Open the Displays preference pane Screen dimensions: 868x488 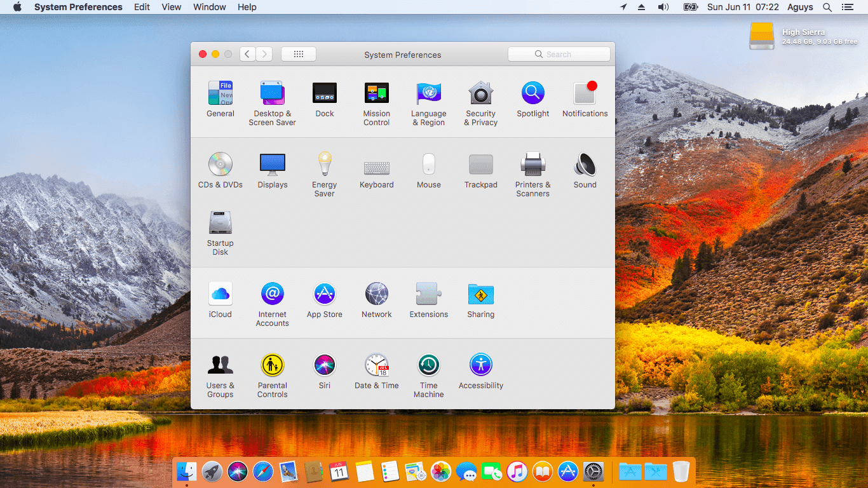point(273,170)
